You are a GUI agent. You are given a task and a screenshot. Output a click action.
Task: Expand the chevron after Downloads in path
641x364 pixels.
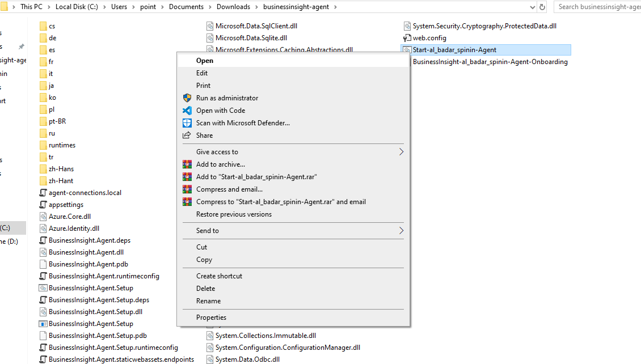point(257,7)
